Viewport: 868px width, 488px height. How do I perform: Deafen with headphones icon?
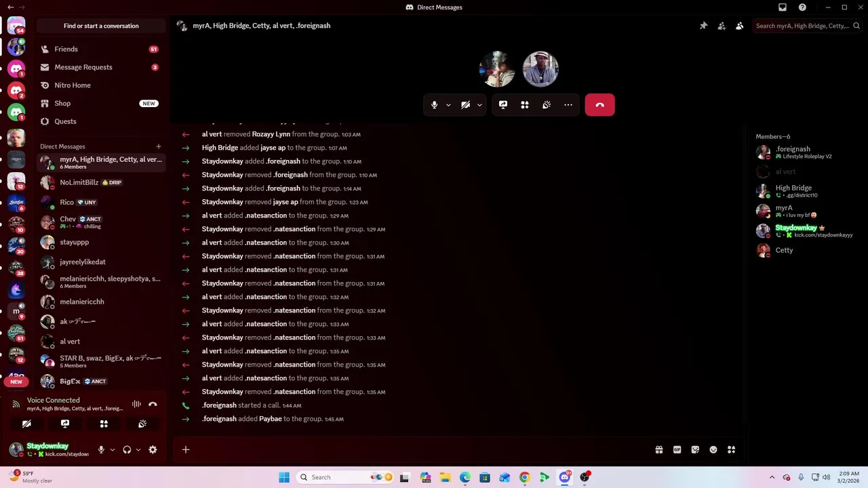coord(127,449)
